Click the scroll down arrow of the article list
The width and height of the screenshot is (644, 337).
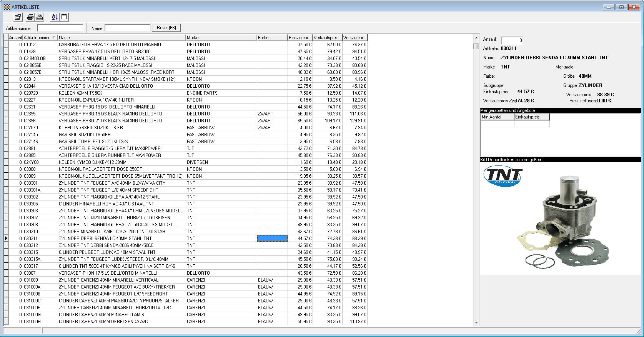(476, 322)
